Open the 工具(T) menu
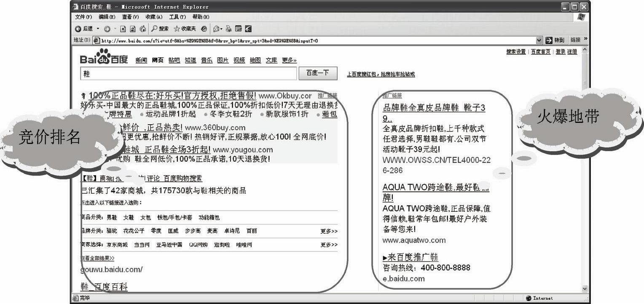The image size is (644, 304). (177, 17)
